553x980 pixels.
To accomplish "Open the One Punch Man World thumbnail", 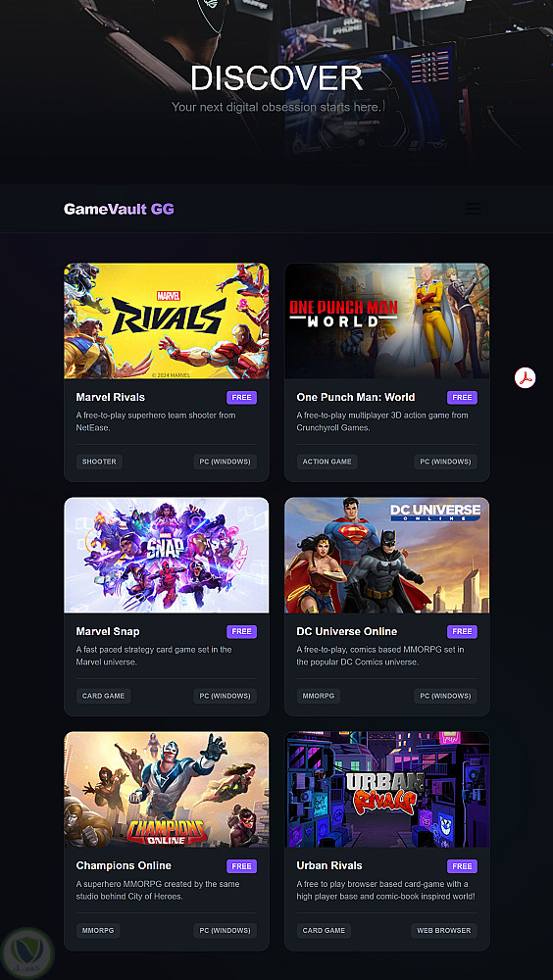I will coord(386,320).
